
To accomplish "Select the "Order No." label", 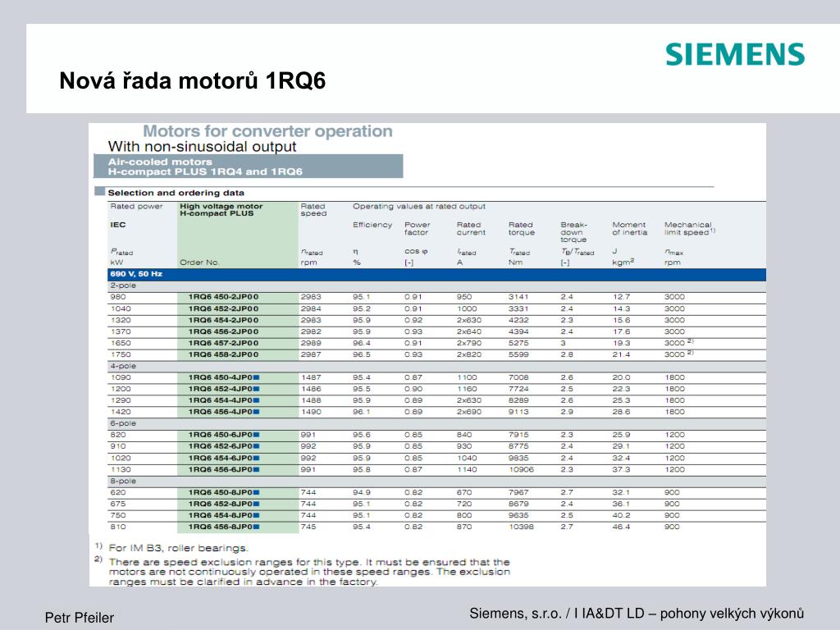I will 199,262.
